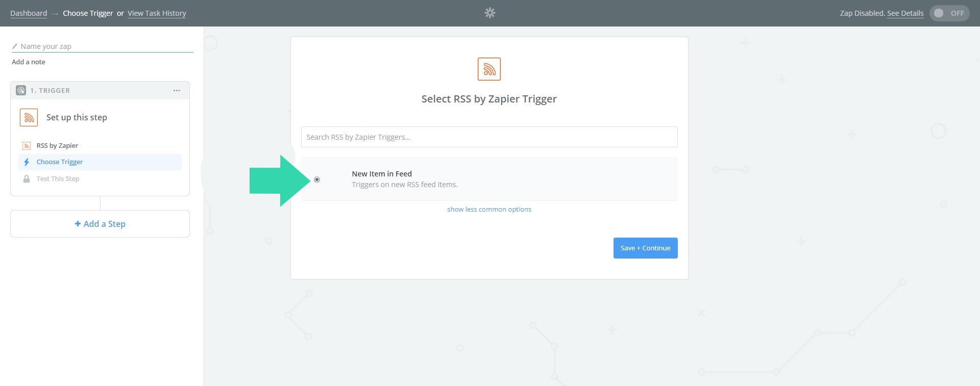This screenshot has height=386, width=980.
Task: Go to the Dashboard link
Action: click(29, 13)
